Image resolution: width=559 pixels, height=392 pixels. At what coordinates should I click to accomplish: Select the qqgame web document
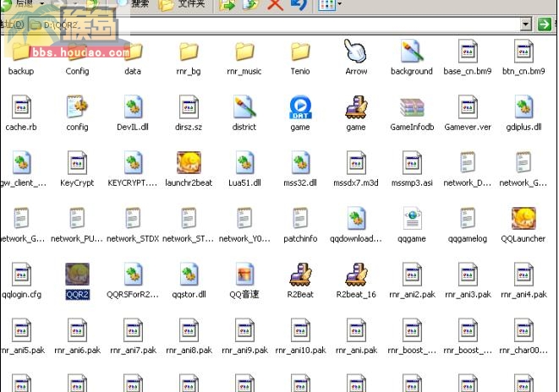[x=412, y=226]
